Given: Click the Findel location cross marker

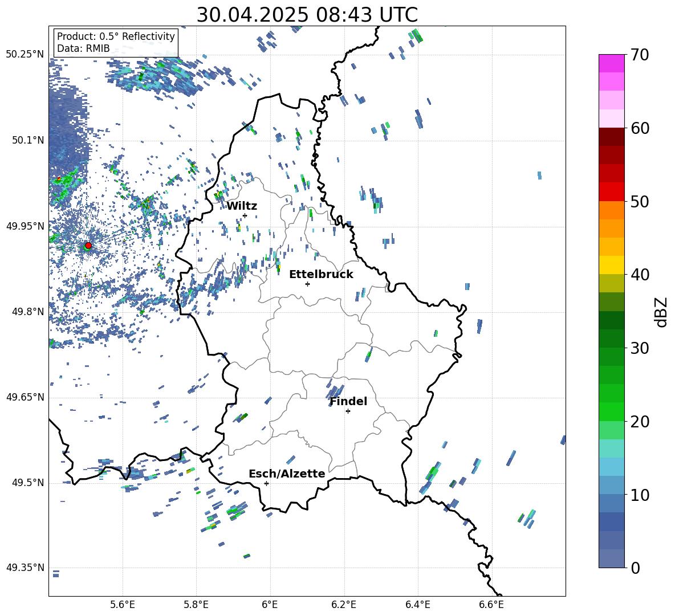Looking at the screenshot, I should coord(348,411).
